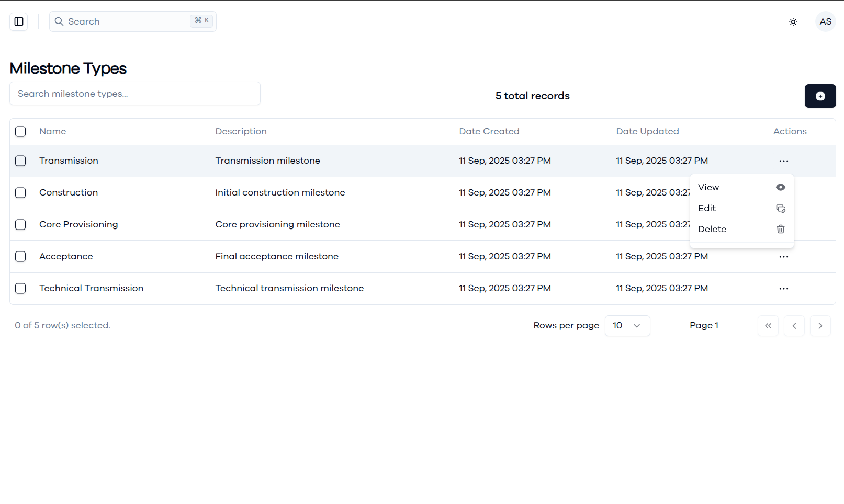The width and height of the screenshot is (844, 504).
Task: Sort by Date Created column header
Action: click(489, 132)
